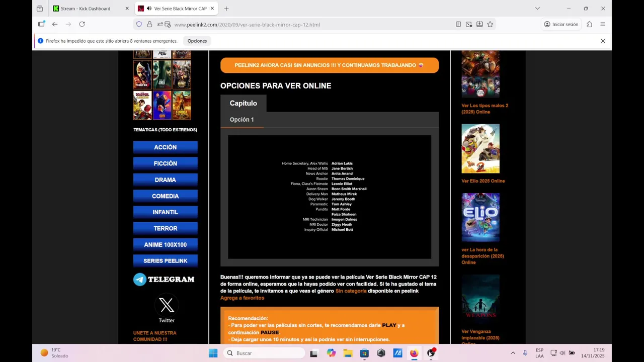This screenshot has height=362, width=644.
Task: Open La hora de la desaparición link
Action: pos(482,256)
